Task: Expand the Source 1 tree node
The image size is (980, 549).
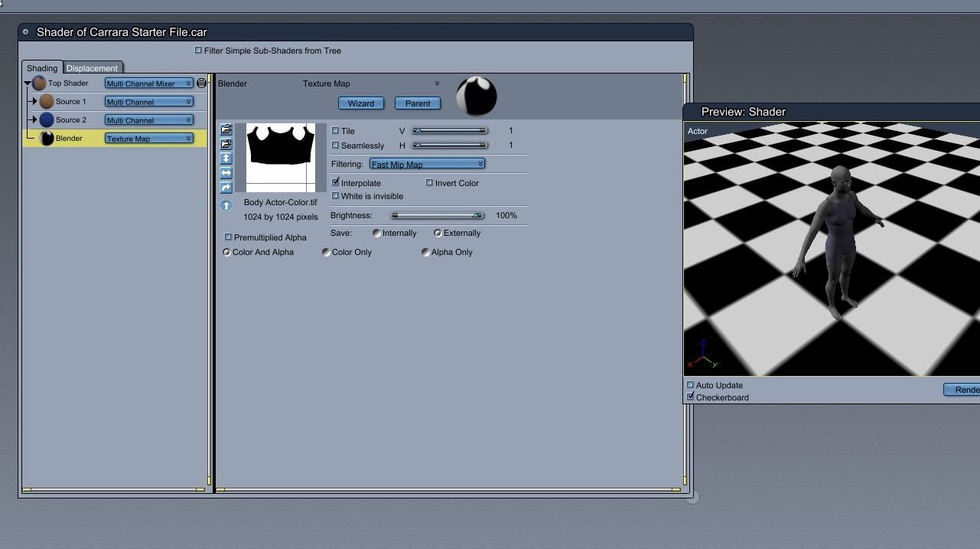Action: point(34,101)
